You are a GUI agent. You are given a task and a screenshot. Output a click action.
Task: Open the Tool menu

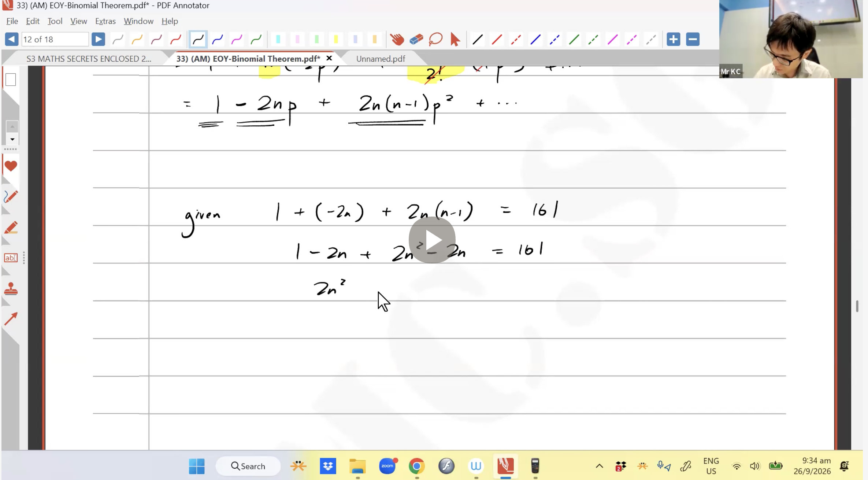55,21
